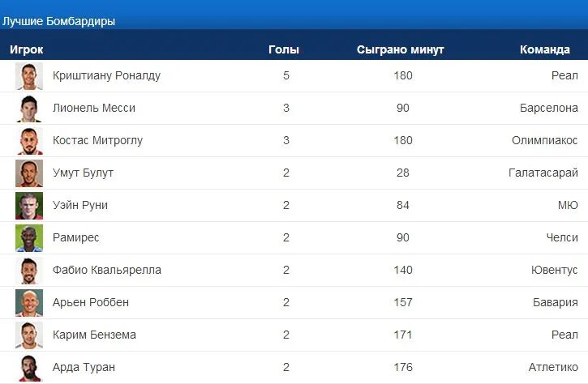Click Рамирес's player photo
Screen dimensions: 588x384
[29, 238]
